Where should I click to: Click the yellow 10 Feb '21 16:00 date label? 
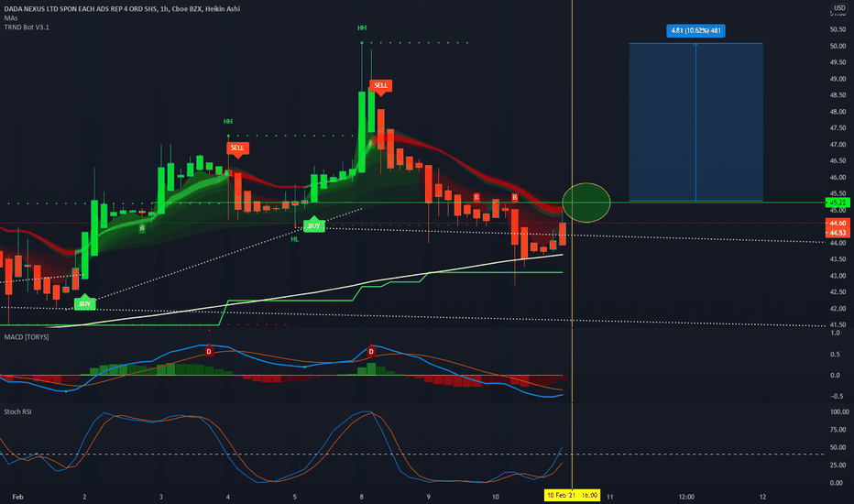(x=572, y=495)
